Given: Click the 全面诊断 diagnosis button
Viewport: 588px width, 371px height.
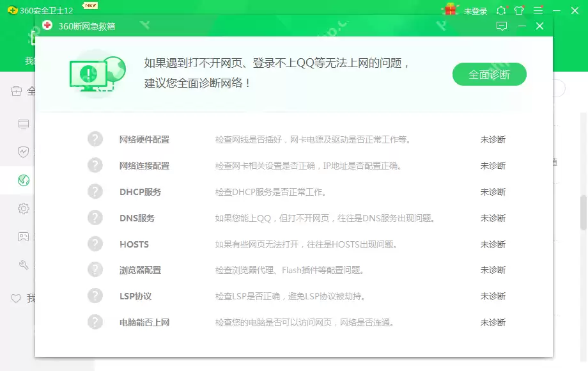Looking at the screenshot, I should coord(490,74).
